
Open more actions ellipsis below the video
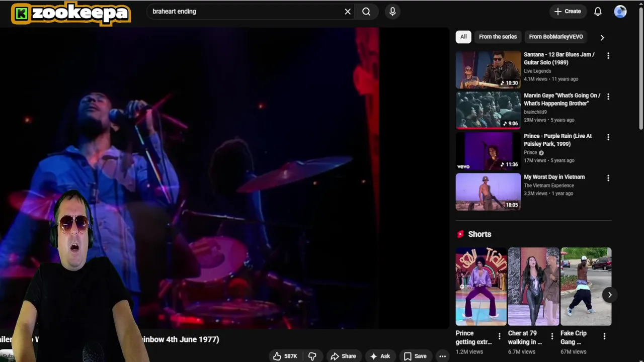(x=442, y=356)
